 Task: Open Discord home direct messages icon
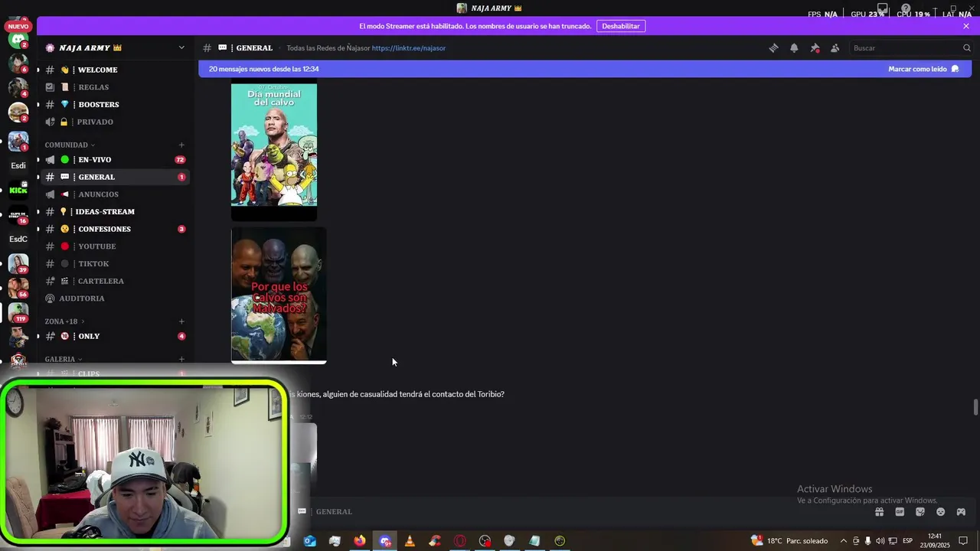pyautogui.click(x=18, y=38)
